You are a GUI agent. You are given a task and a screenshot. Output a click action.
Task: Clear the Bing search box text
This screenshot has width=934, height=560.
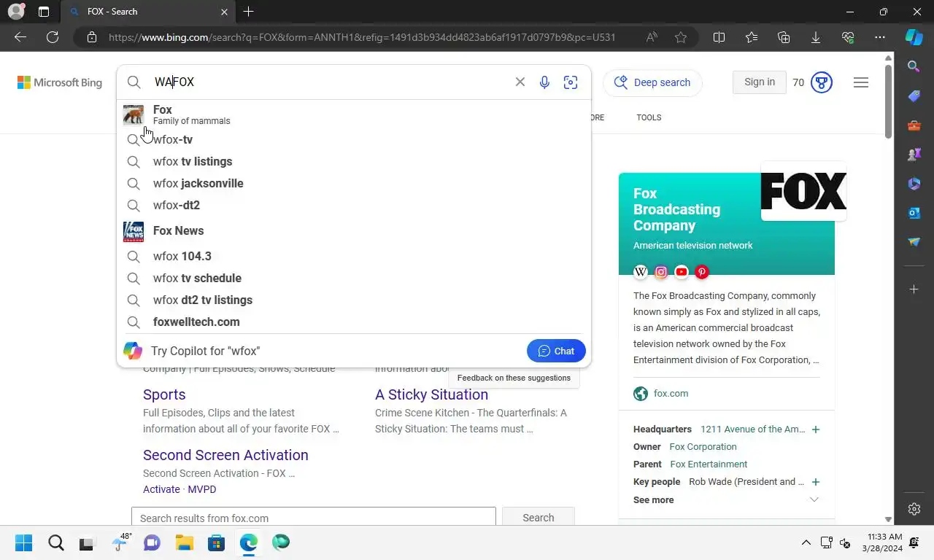(520, 82)
